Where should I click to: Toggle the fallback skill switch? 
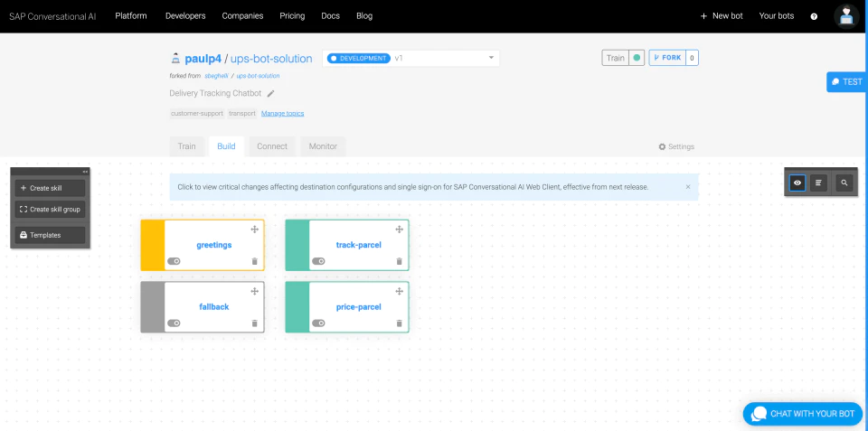click(174, 323)
